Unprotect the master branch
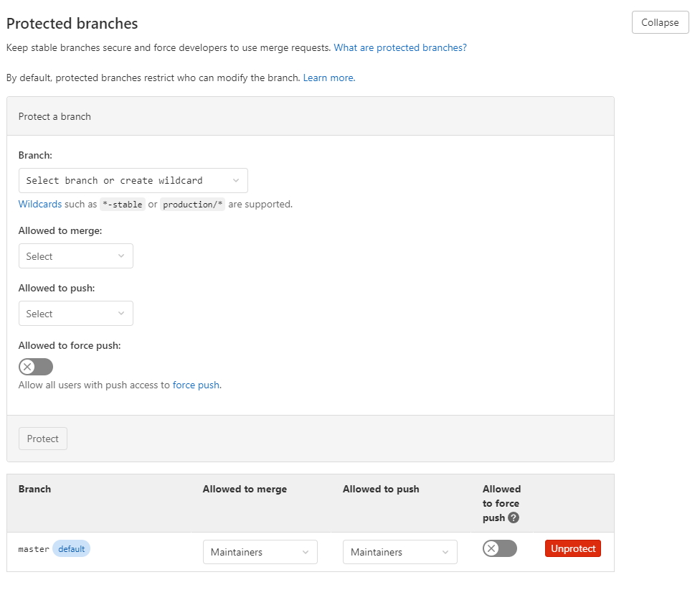Viewport: 700px width, 590px height. point(572,548)
